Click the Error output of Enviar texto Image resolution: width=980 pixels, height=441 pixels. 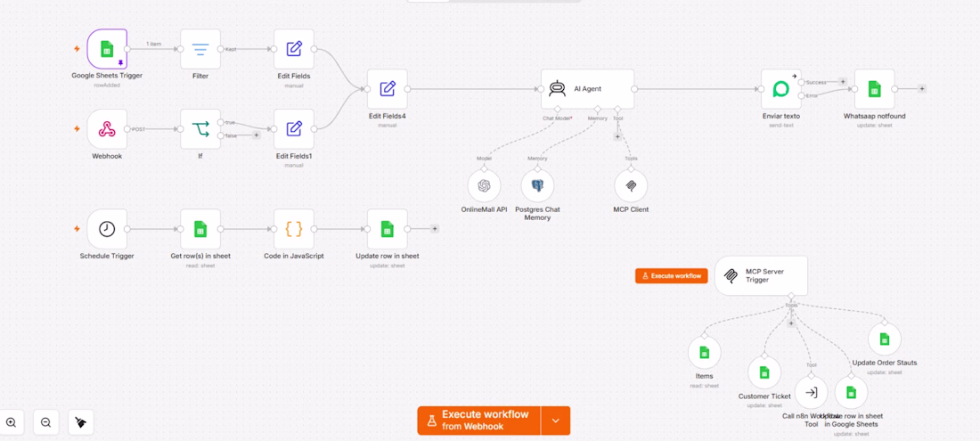tap(801, 95)
